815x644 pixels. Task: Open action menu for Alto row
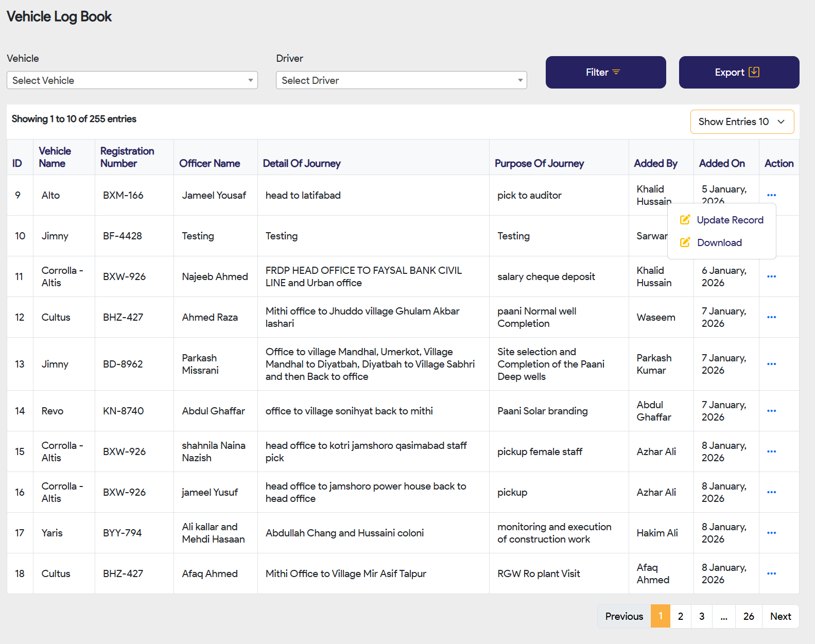click(x=771, y=195)
